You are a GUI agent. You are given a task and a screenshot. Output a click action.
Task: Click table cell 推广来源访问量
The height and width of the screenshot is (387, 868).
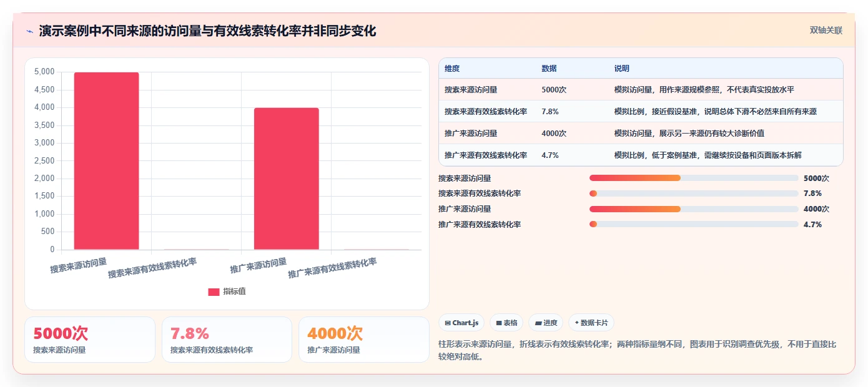[x=471, y=134]
